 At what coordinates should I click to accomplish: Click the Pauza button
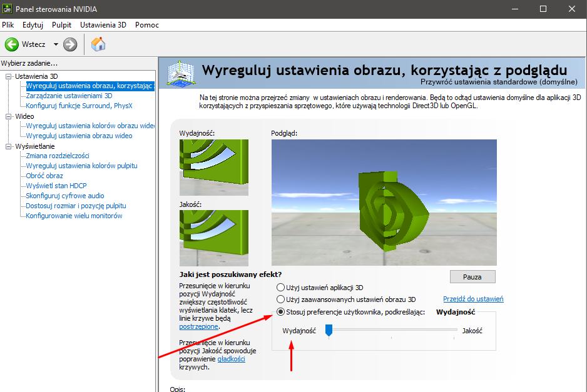[x=472, y=277]
